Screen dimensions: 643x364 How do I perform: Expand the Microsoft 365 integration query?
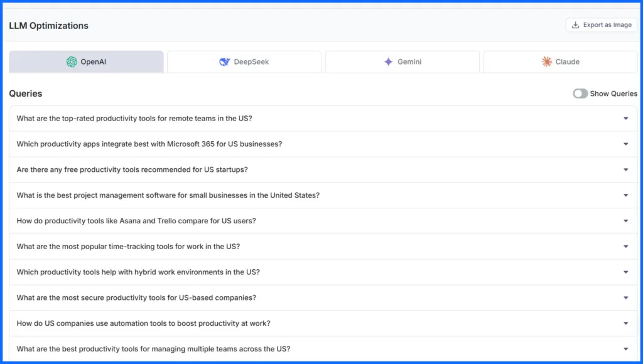[626, 144]
